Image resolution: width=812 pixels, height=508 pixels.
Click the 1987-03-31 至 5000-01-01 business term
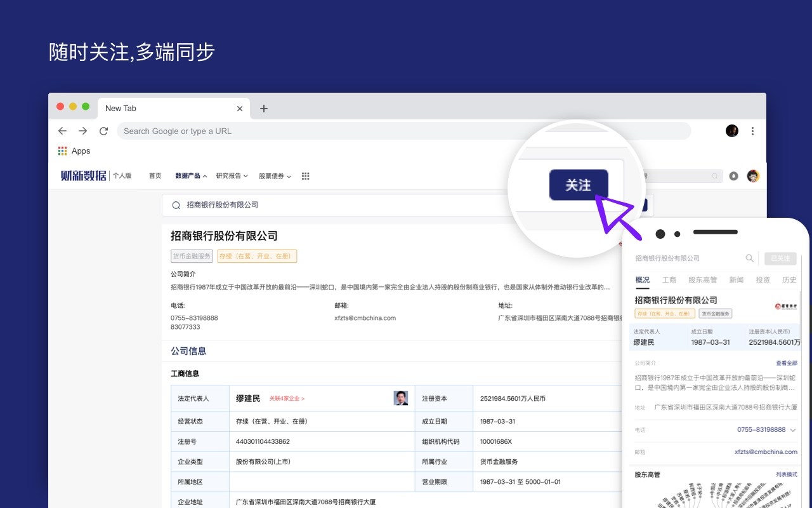(x=520, y=482)
